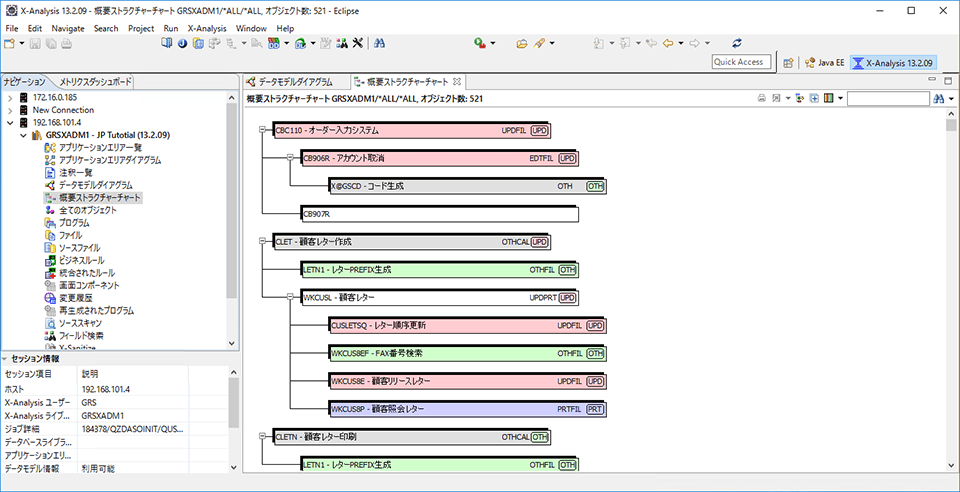Image resolution: width=960 pixels, height=492 pixels.
Task: Collapse the WKCUSL chart node
Action: point(290,297)
